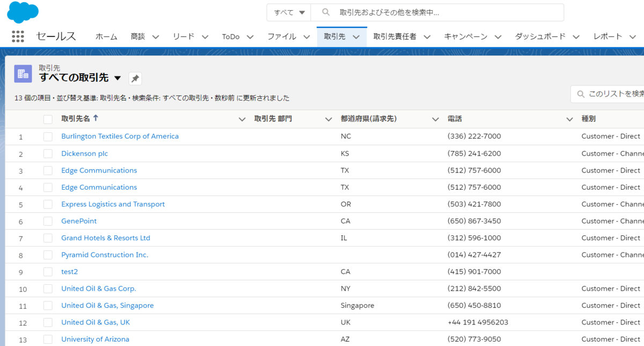Check the Burlington Textiles row checkbox
The image size is (644, 346).
(48, 136)
